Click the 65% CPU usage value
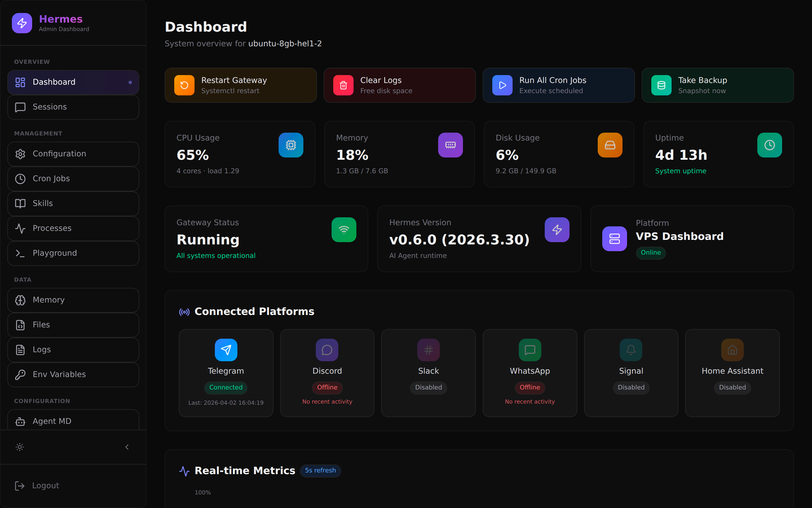Screen dimensions: 812x508 coord(193,155)
